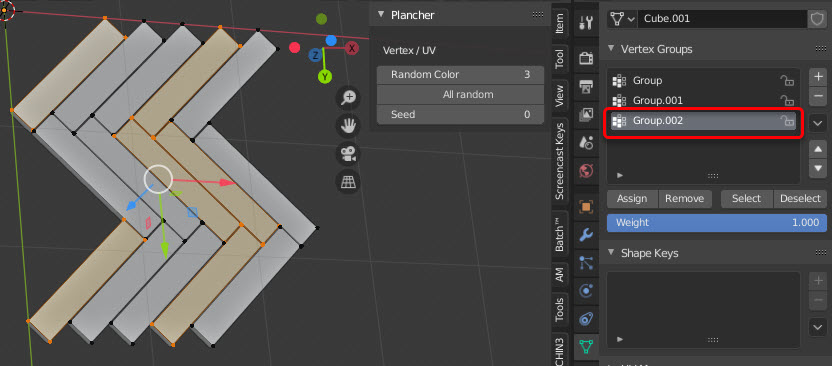Image resolution: width=832 pixels, height=366 pixels.
Task: Click the Plancher panel drag handle dots
Action: pos(537,15)
